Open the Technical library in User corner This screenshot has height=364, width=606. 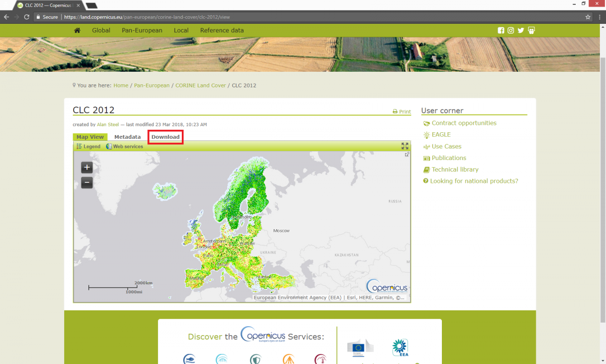click(x=454, y=169)
